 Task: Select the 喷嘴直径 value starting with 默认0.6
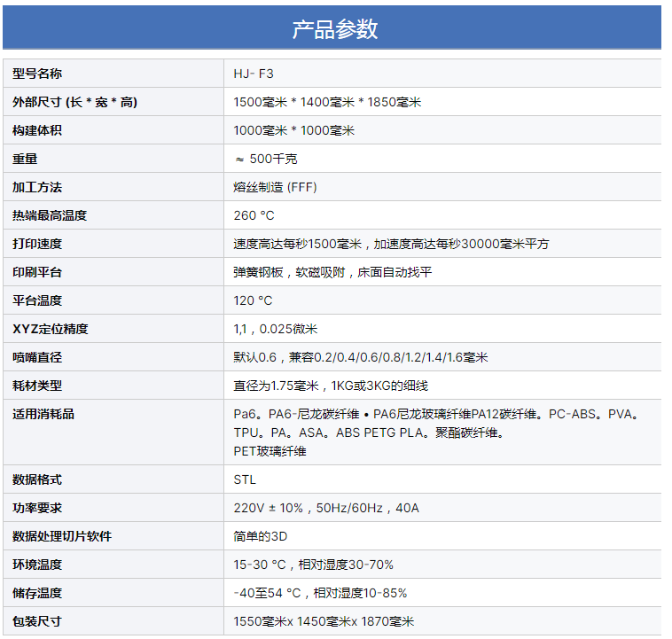pos(360,357)
